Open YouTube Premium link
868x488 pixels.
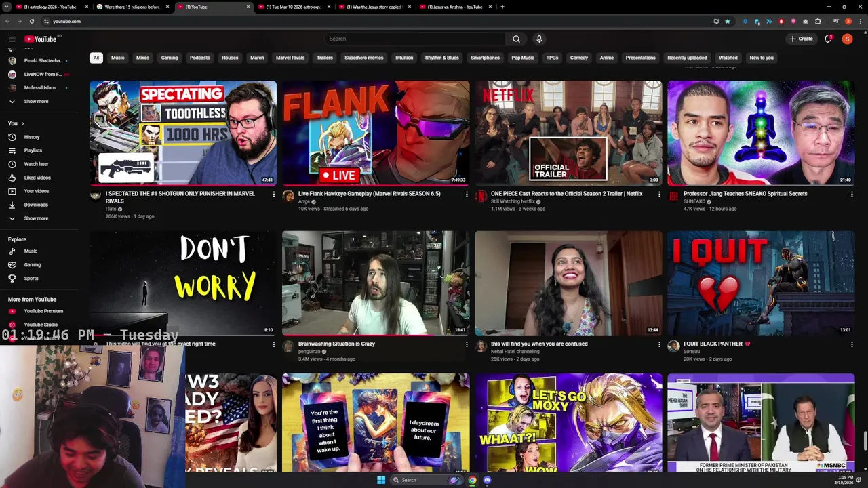pos(43,311)
